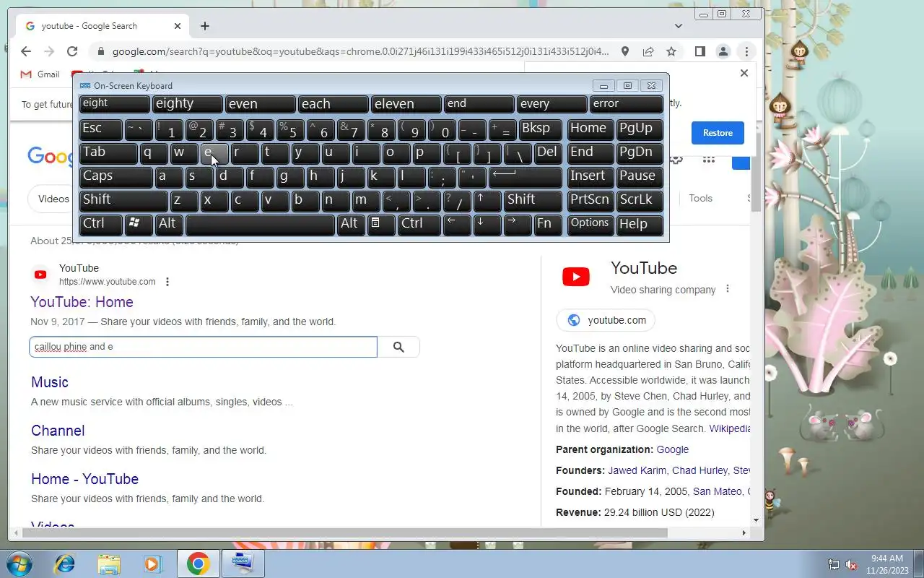
Task: Open Chrome share page icon
Action: pyautogui.click(x=648, y=51)
